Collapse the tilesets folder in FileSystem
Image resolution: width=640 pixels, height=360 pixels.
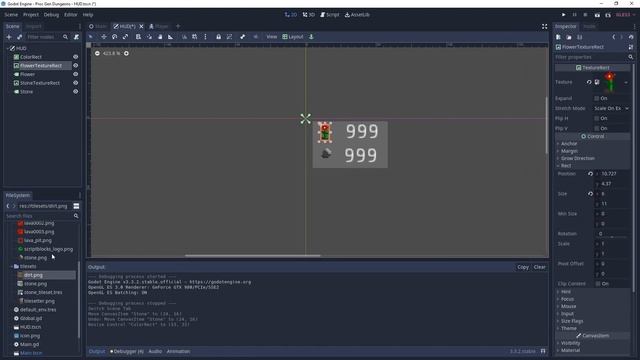pos(11,267)
